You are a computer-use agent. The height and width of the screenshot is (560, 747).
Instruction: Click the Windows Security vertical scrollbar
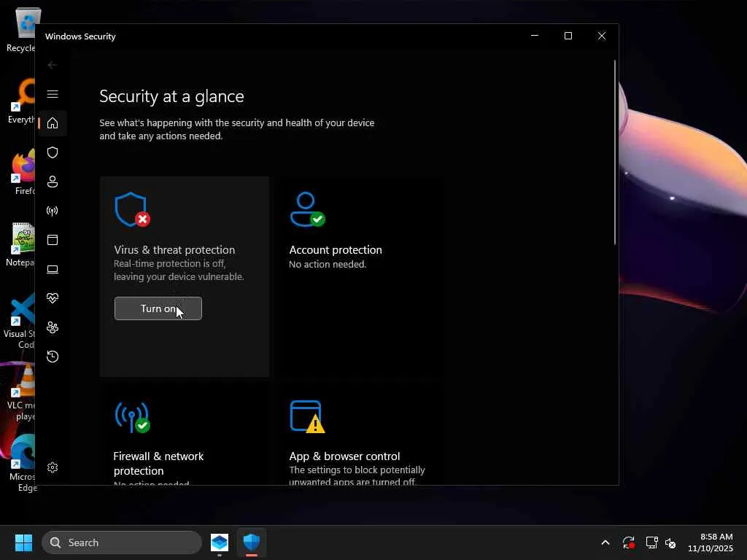click(614, 152)
